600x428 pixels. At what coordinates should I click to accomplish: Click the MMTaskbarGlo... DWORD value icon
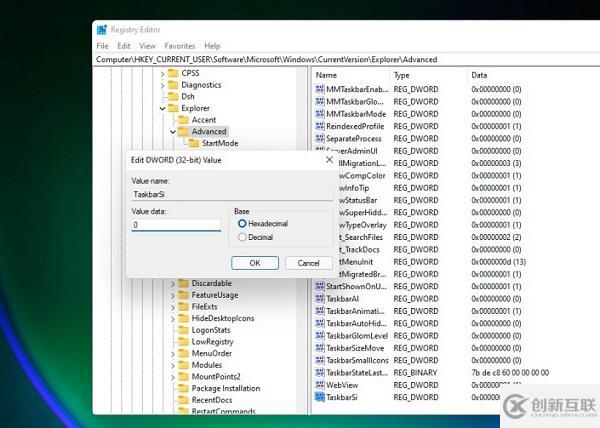click(320, 102)
